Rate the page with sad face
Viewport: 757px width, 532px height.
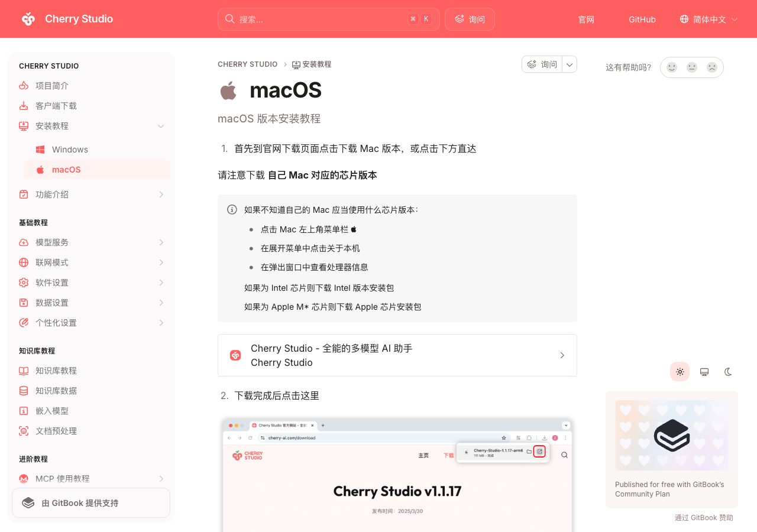(x=712, y=67)
